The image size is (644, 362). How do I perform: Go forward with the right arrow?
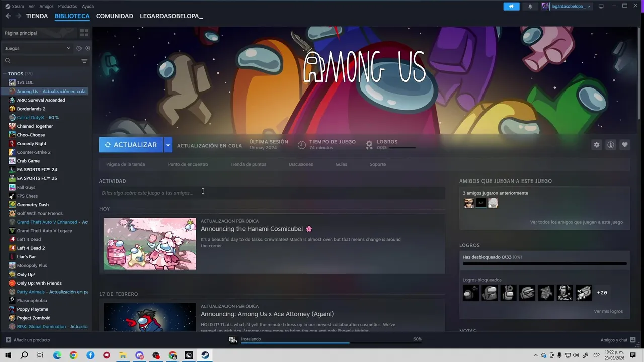pyautogui.click(x=19, y=16)
